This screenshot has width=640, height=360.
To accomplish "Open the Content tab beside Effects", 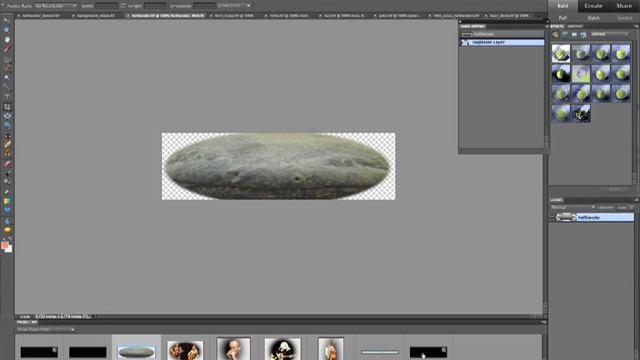I will tap(575, 26).
